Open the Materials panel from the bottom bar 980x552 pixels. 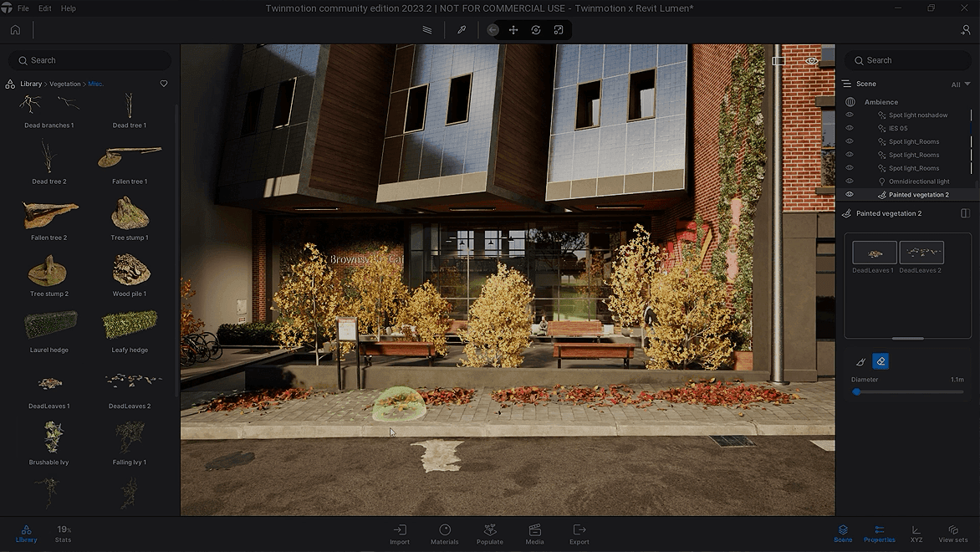[x=445, y=534]
